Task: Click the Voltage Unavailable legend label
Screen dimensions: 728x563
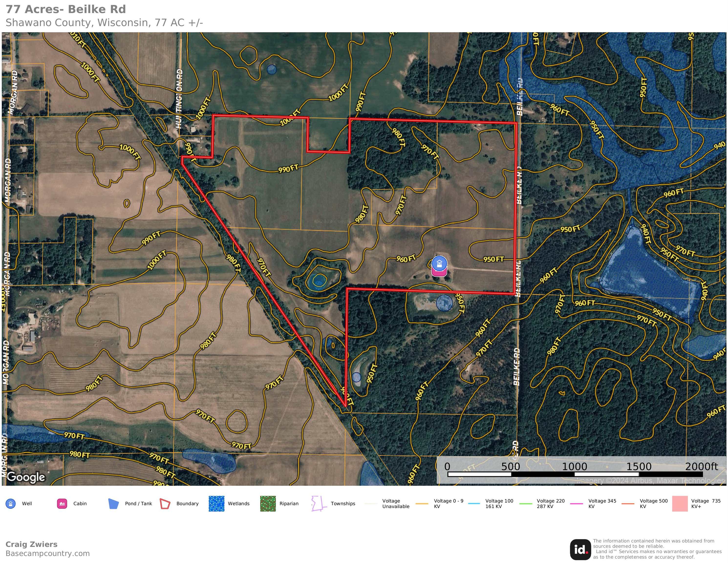Action: click(396, 504)
